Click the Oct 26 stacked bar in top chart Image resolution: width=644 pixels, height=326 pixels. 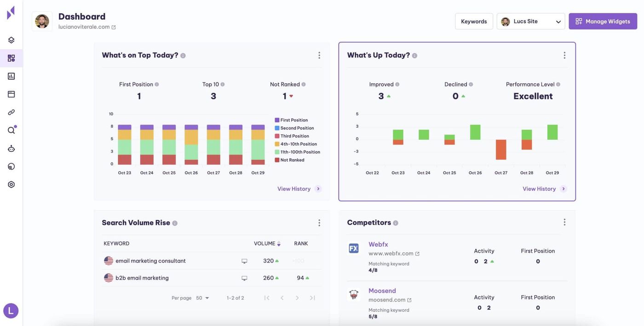[191, 145]
